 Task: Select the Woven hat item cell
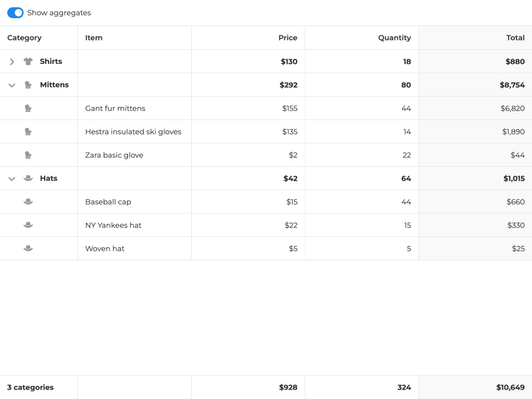click(105, 249)
